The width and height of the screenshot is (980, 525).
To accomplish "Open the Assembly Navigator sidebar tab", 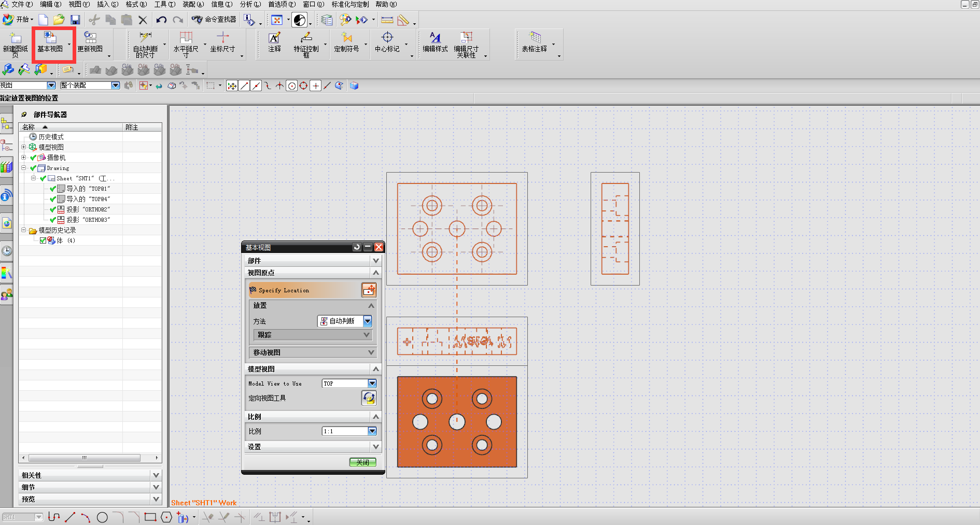I will tap(6, 124).
